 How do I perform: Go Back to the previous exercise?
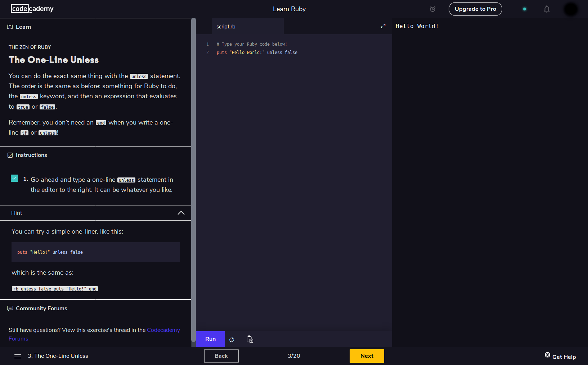[221, 356]
